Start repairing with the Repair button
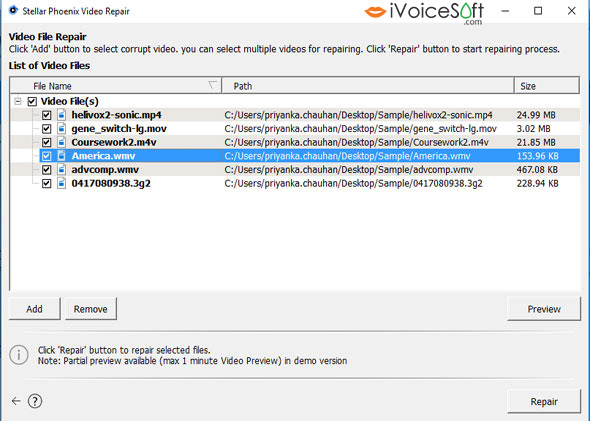The image size is (590, 421). point(544,401)
